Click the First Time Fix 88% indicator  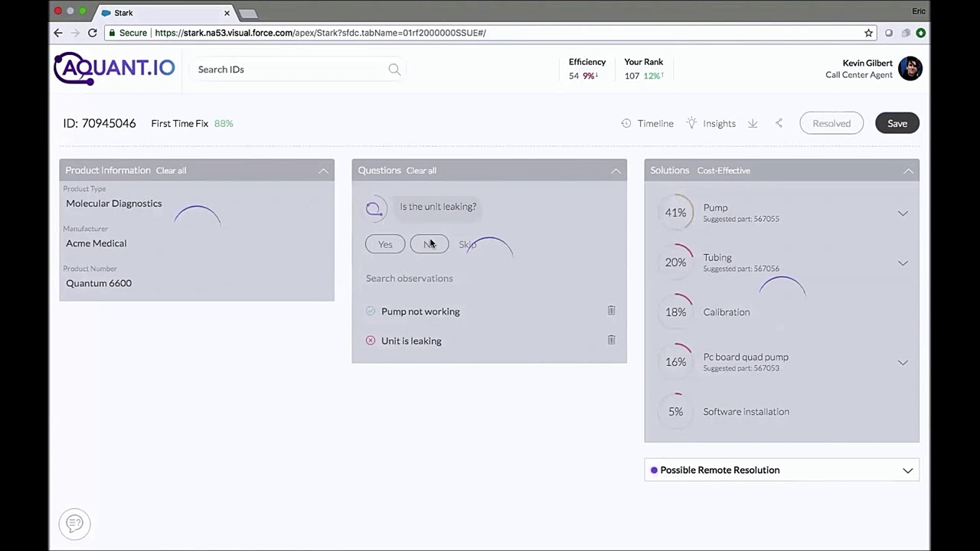click(x=192, y=123)
